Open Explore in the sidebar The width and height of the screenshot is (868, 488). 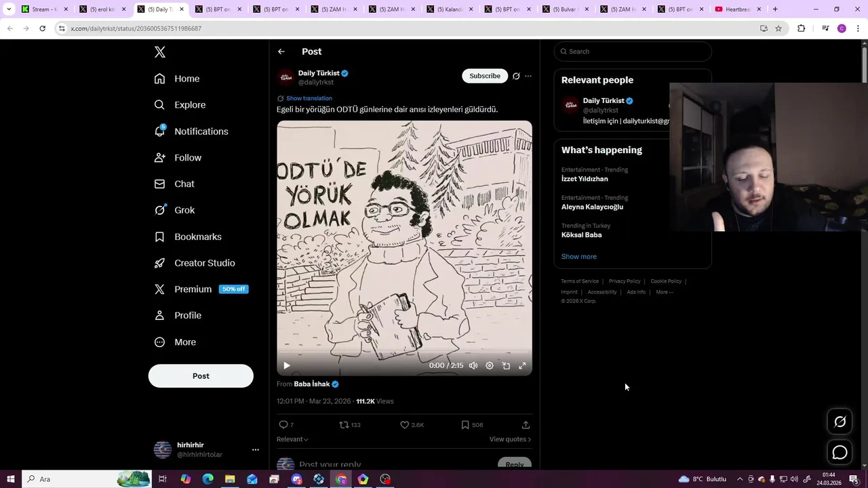point(180,105)
